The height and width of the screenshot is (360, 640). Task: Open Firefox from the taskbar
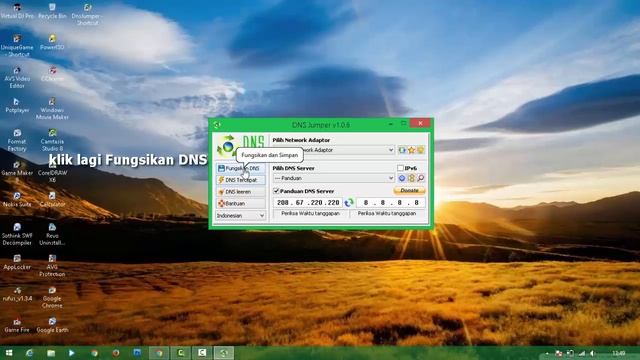[x=116, y=353]
